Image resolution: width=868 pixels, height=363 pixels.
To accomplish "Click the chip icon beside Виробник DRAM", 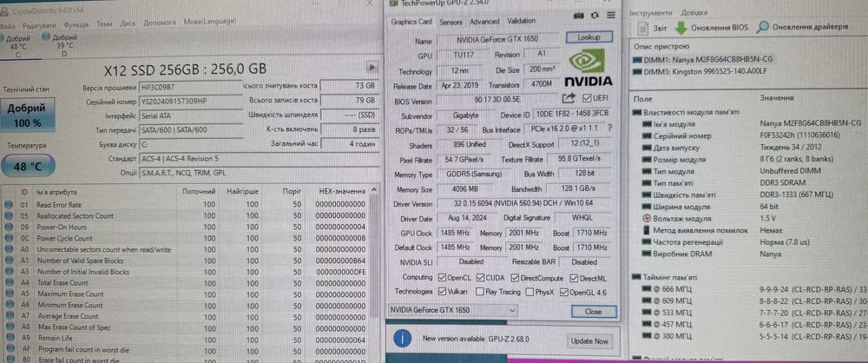I will click(x=647, y=254).
